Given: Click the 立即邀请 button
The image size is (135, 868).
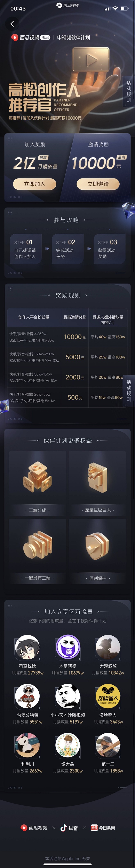Looking at the screenshot, I should [98, 184].
